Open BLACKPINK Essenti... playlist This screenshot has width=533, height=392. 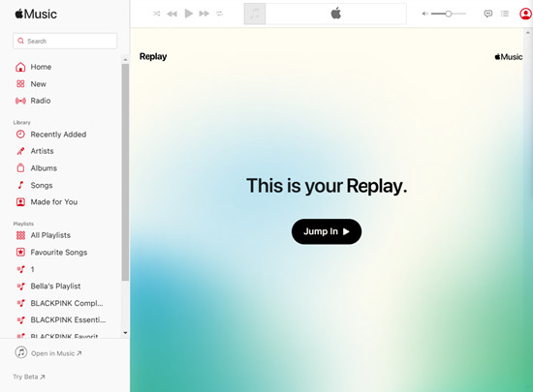point(68,319)
